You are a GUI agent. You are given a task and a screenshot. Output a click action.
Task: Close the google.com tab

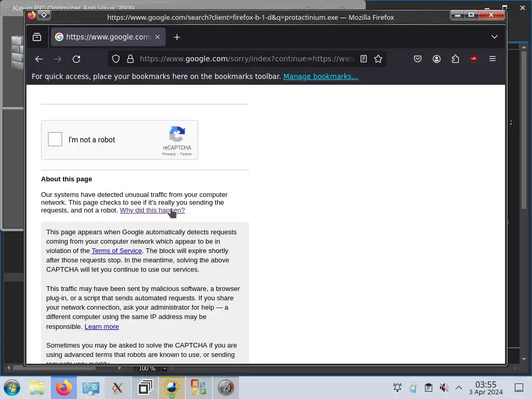tap(157, 37)
